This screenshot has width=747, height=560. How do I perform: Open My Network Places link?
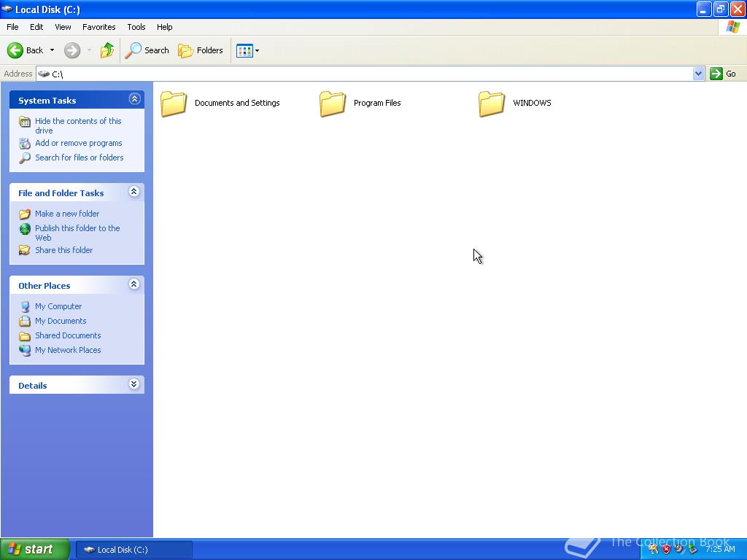tap(68, 350)
